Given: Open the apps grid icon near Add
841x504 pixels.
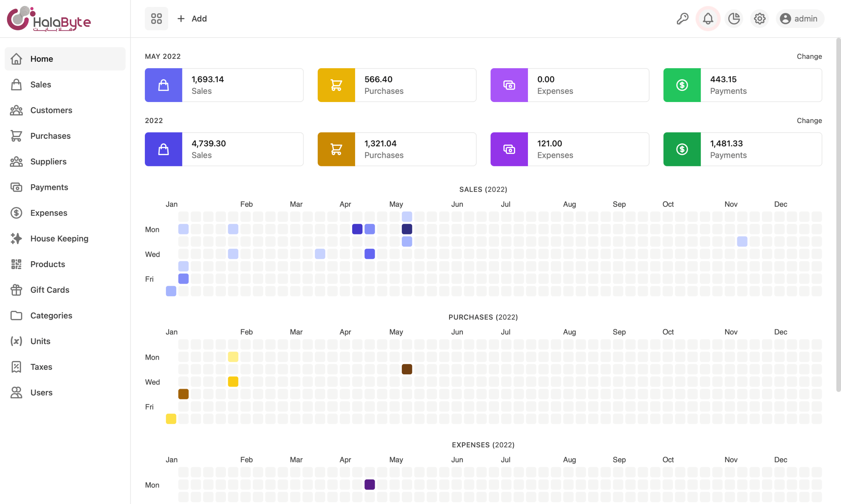Looking at the screenshot, I should click(x=156, y=18).
